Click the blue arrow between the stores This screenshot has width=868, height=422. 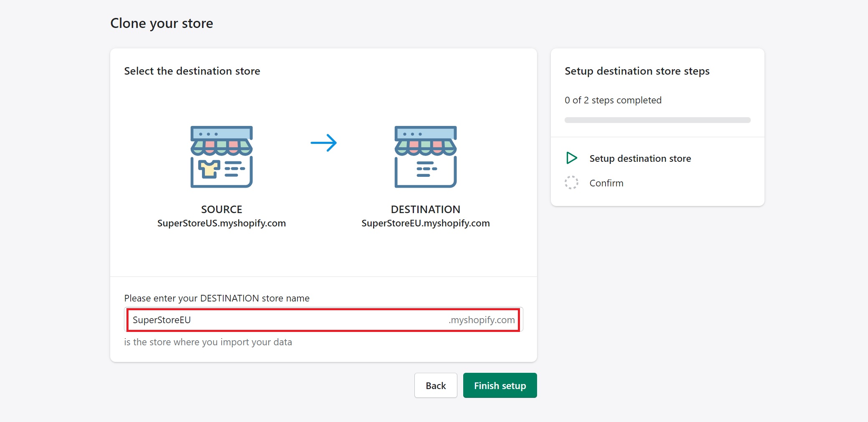tap(324, 143)
